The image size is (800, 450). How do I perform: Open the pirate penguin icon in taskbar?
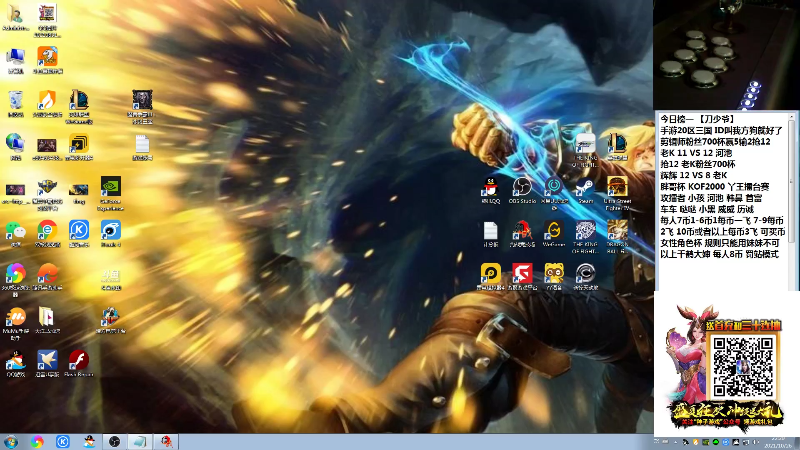89,442
